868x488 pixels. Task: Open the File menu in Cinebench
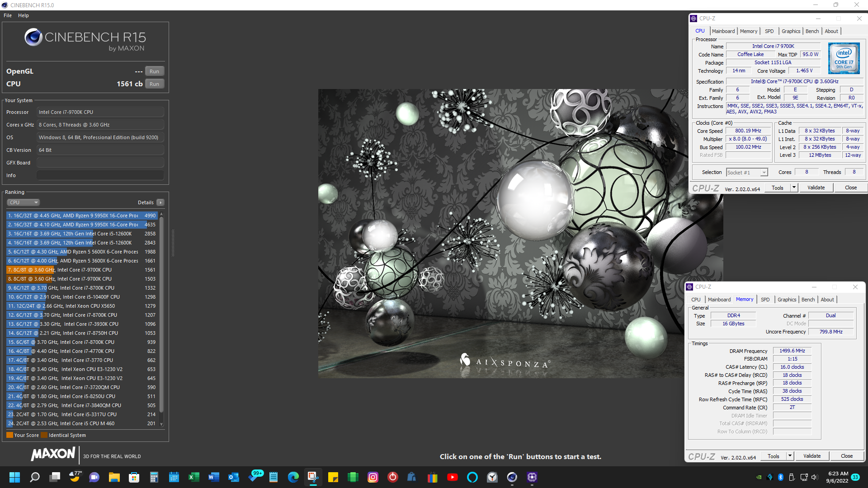8,15
